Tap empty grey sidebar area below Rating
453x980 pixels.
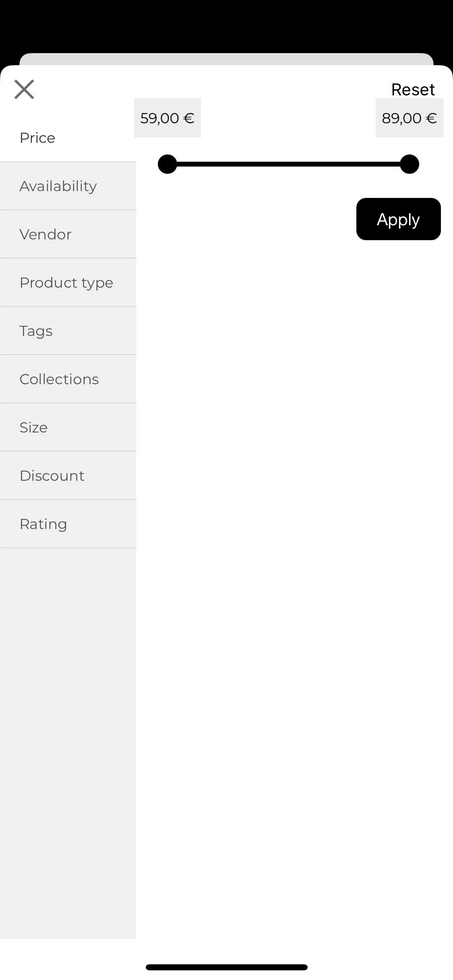(68, 743)
